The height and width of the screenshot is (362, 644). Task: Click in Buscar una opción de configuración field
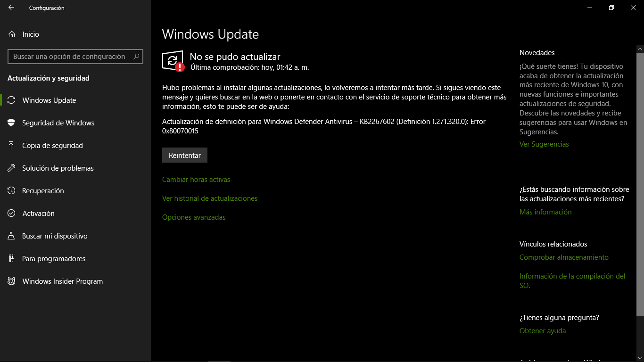coord(75,57)
